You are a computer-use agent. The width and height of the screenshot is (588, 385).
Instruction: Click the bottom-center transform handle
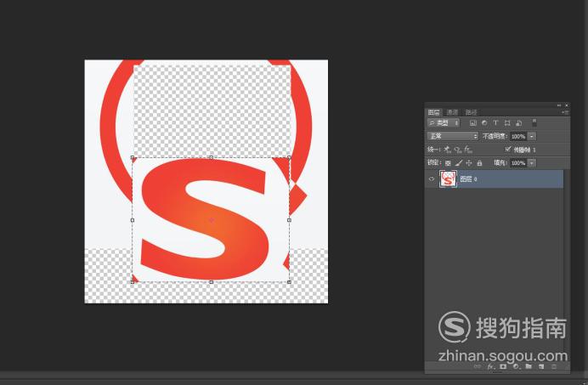[211, 282]
